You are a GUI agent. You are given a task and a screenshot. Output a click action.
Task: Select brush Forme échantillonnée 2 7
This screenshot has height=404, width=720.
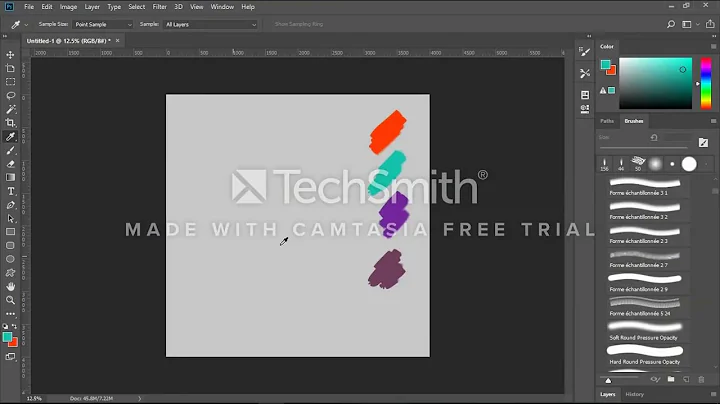[645, 259]
